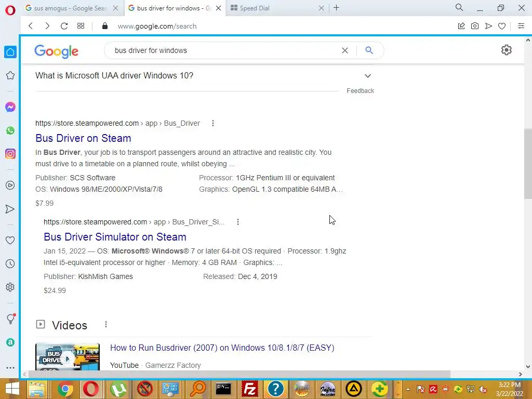Open the Windows Start button

[x=12, y=389]
